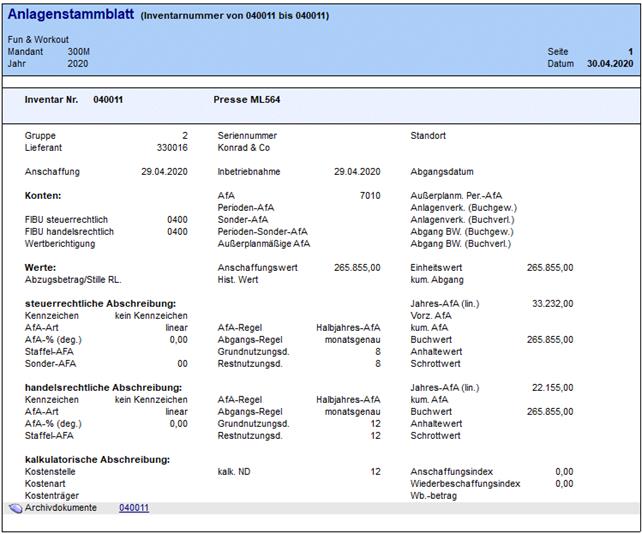Select the Jahres-AfA value 22.155,00
The width and height of the screenshot is (642, 534).
[552, 387]
